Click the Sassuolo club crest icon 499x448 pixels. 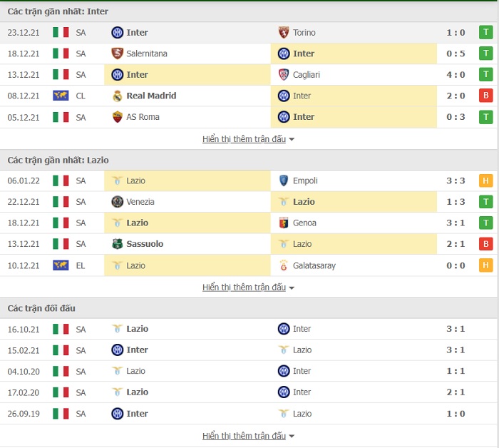click(x=117, y=244)
